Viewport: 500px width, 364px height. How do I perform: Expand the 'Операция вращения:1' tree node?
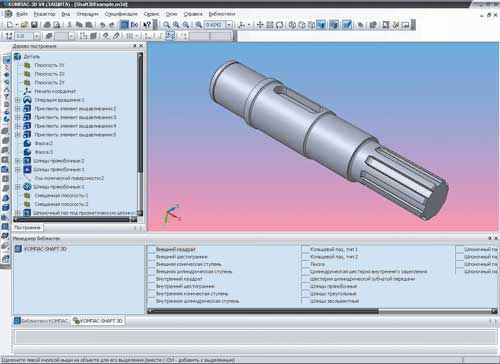coord(18,100)
